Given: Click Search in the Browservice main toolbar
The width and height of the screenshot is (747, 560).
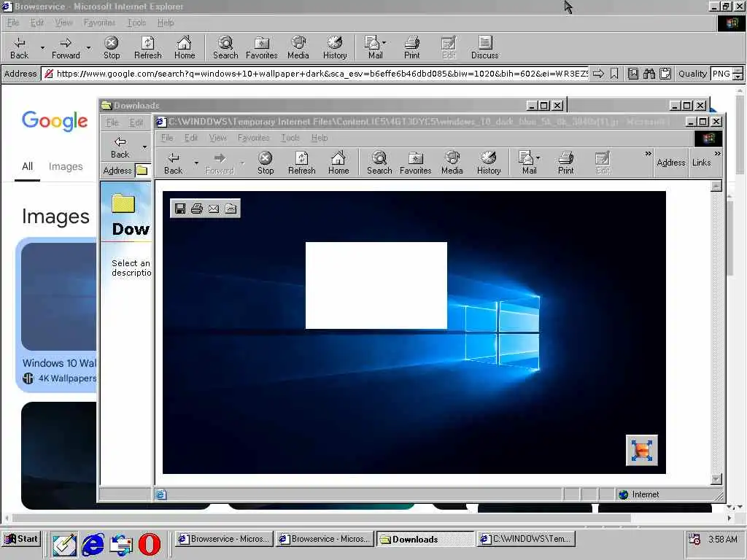Looking at the screenshot, I should click(225, 48).
